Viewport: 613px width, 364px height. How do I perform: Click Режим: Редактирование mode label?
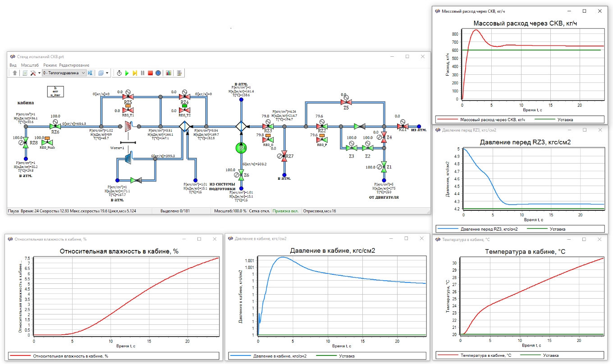(66, 65)
